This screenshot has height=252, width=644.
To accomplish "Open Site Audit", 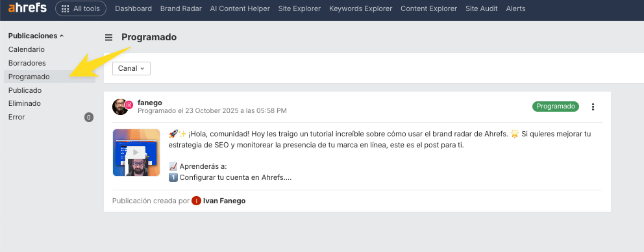I will pyautogui.click(x=481, y=8).
